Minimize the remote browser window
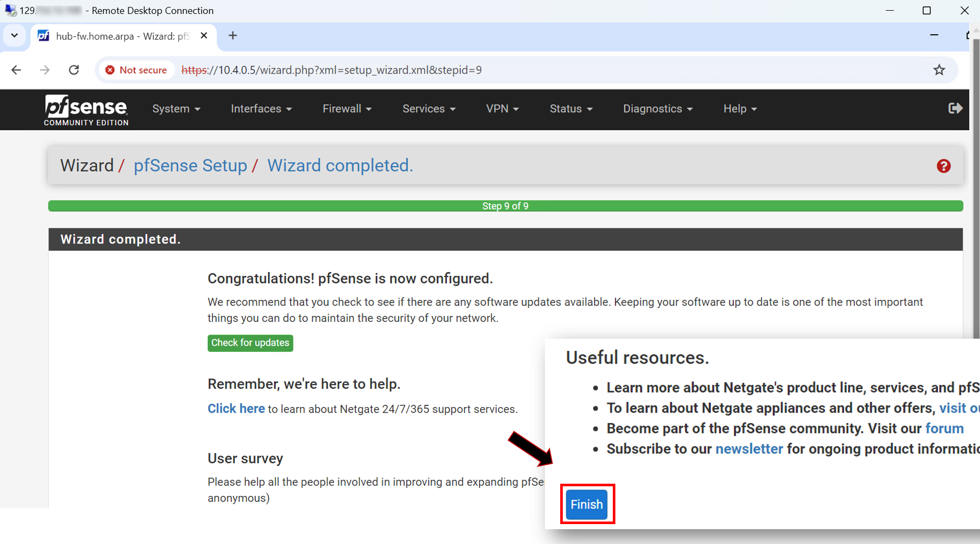 coord(934,35)
